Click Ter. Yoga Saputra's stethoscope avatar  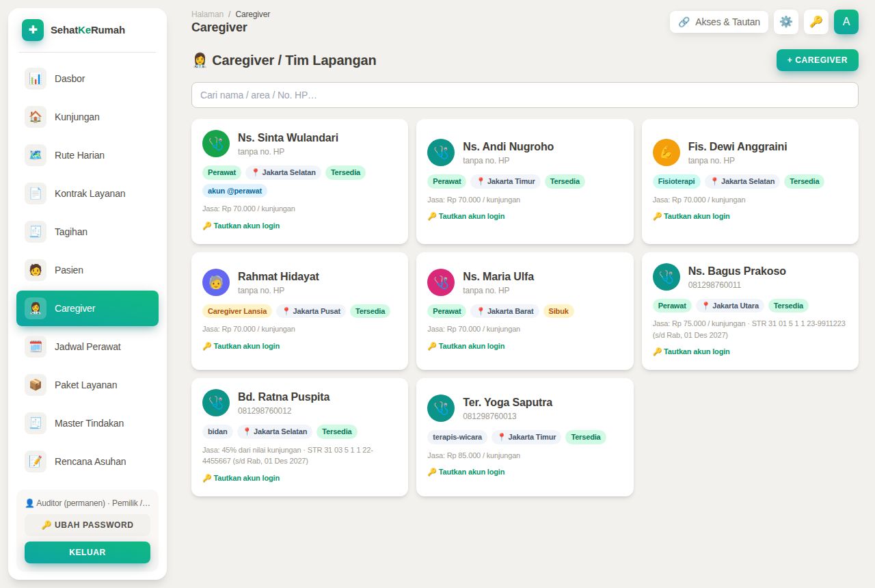[441, 408]
